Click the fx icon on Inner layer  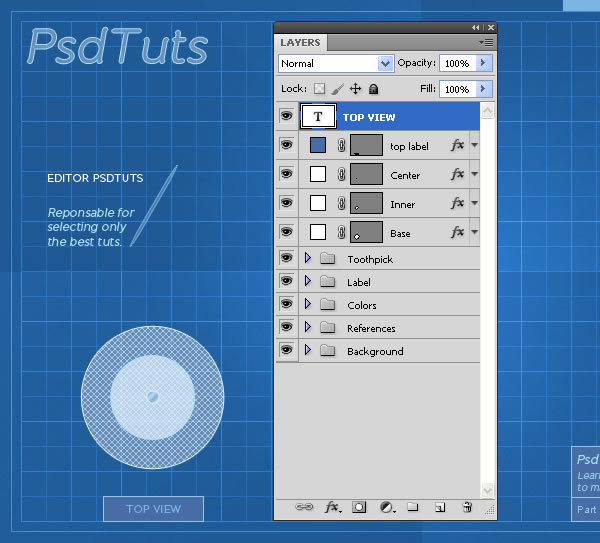click(457, 203)
